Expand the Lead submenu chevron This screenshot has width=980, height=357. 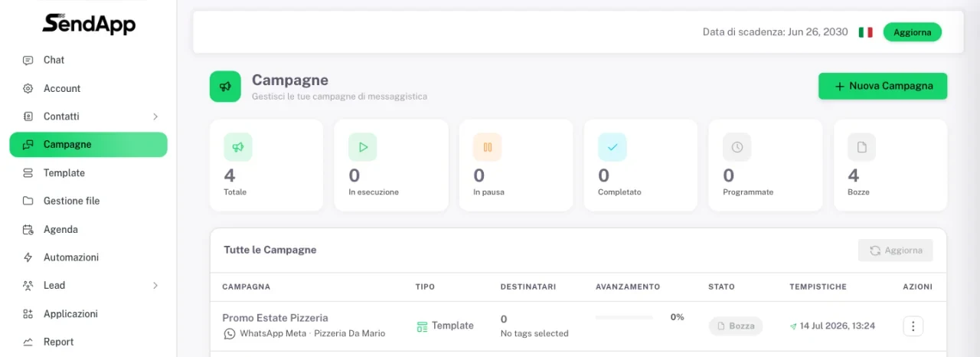(155, 286)
